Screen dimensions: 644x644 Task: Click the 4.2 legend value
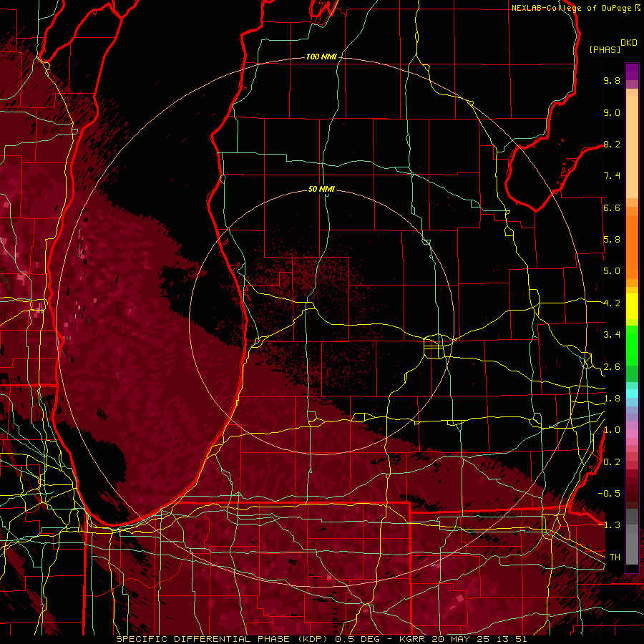(612, 303)
